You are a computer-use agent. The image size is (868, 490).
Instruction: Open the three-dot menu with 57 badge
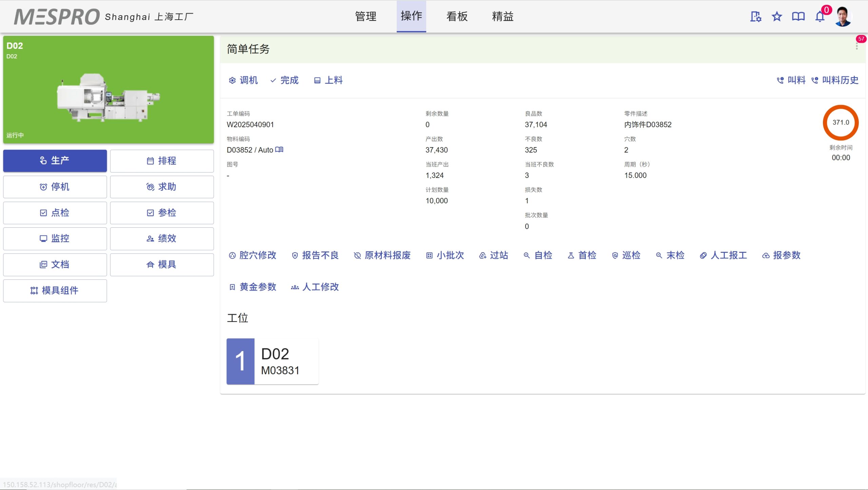point(857,46)
